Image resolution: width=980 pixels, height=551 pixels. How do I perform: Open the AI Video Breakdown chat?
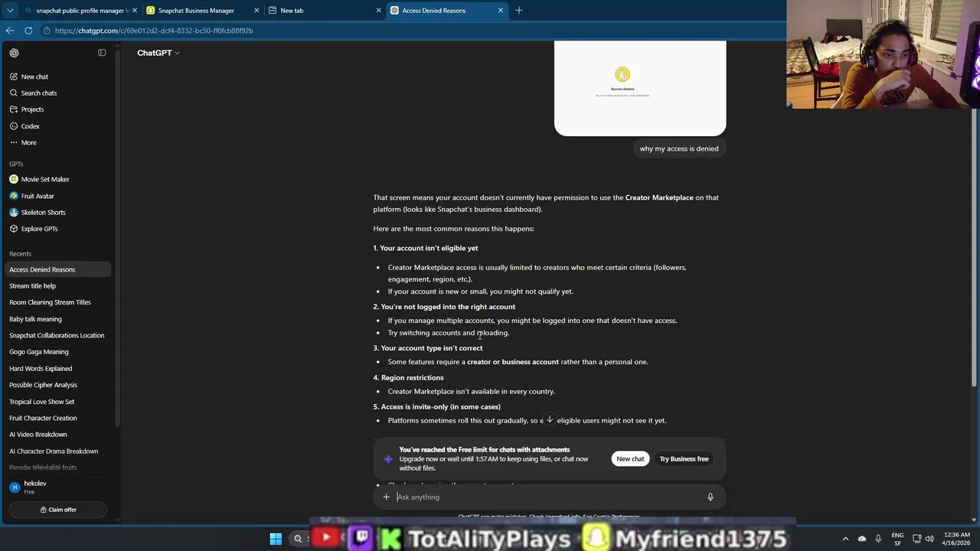point(58,435)
